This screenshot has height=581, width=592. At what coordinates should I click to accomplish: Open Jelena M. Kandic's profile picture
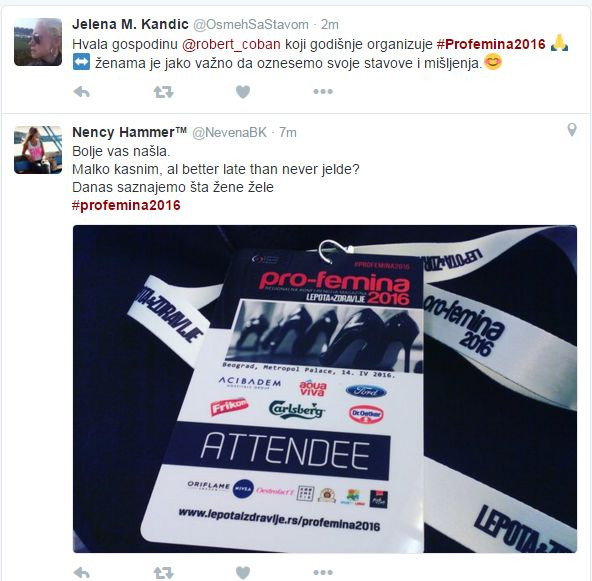38,42
